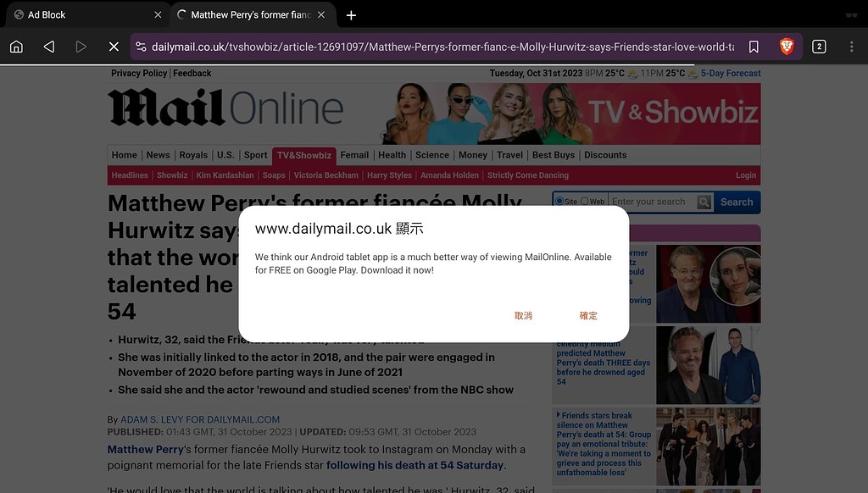Open a new tab with plus icon
The height and width of the screenshot is (493, 868).
click(351, 15)
